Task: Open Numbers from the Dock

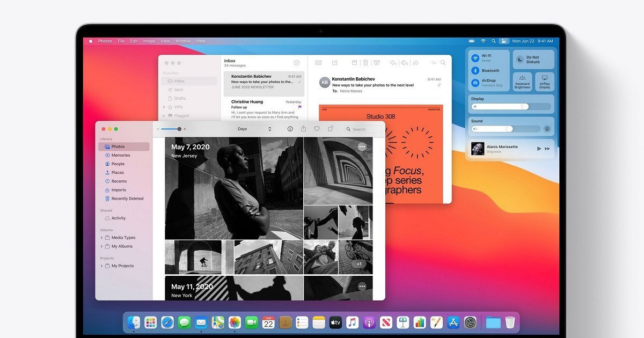Action: pyautogui.click(x=419, y=322)
